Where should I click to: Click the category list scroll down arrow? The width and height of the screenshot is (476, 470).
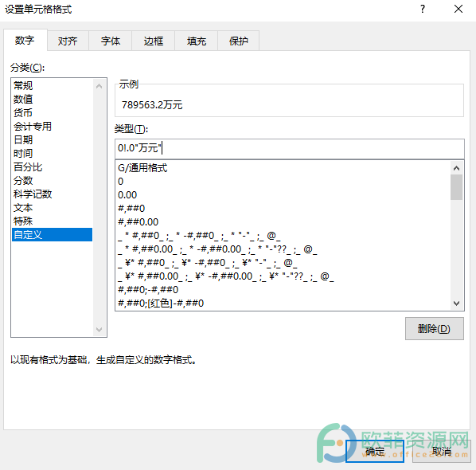pos(99,329)
